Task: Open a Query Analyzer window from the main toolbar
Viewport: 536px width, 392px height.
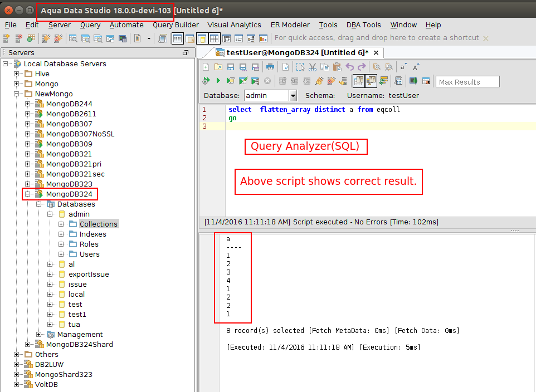Action: pos(73,38)
